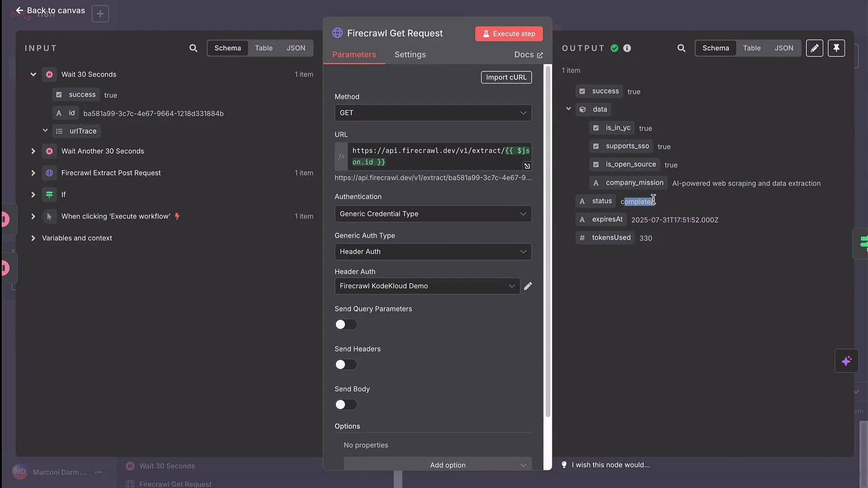The width and height of the screenshot is (868, 488).
Task: Click the search icon in INPUT panel
Action: pyautogui.click(x=193, y=48)
